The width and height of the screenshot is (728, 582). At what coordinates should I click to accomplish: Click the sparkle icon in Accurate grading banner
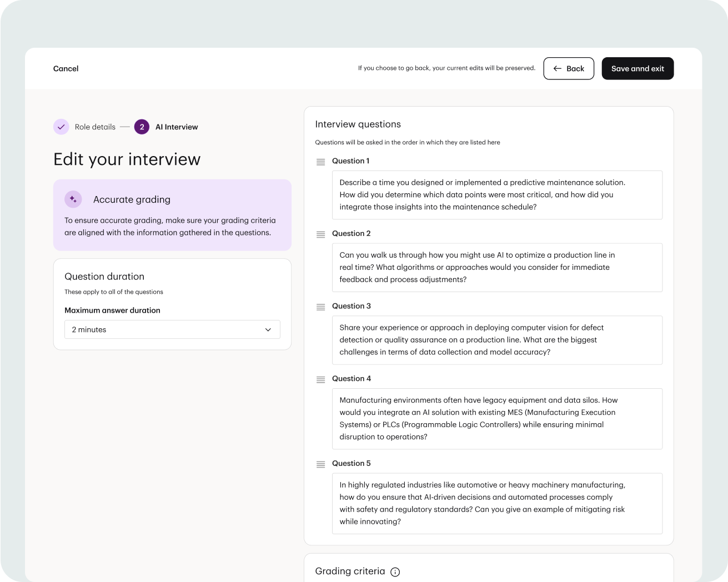click(x=73, y=199)
